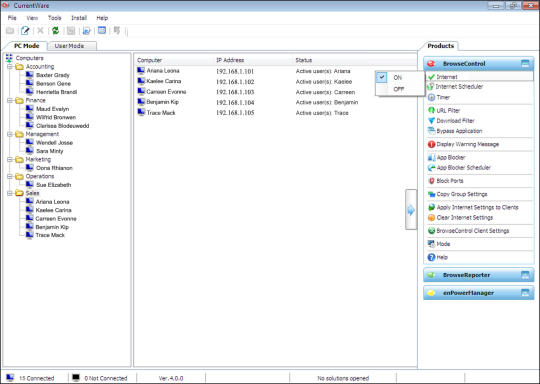Click the red Display Warning Message icon
The height and width of the screenshot is (384, 540).
pos(431,144)
